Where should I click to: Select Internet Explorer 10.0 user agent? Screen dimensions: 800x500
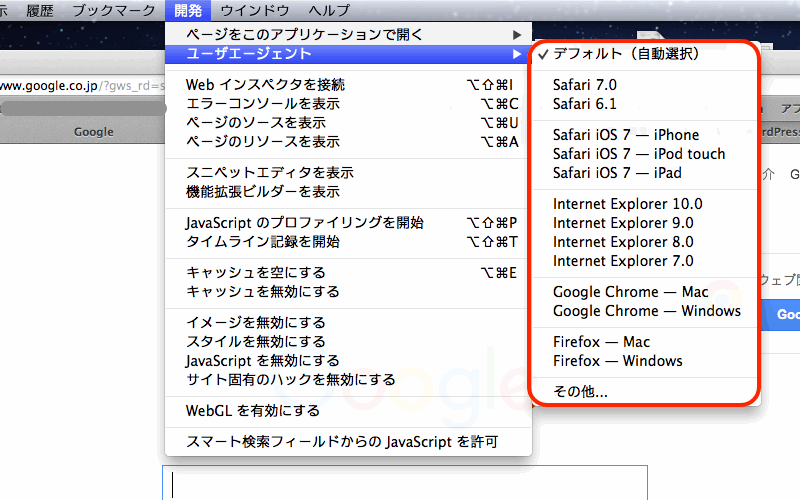click(627, 204)
